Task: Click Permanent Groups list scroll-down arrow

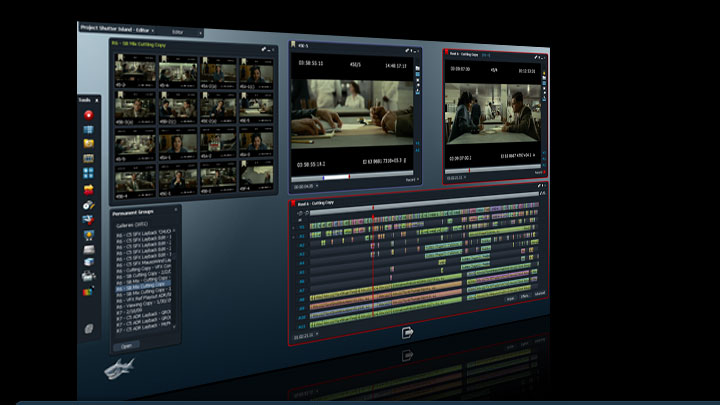Action: pos(174,326)
